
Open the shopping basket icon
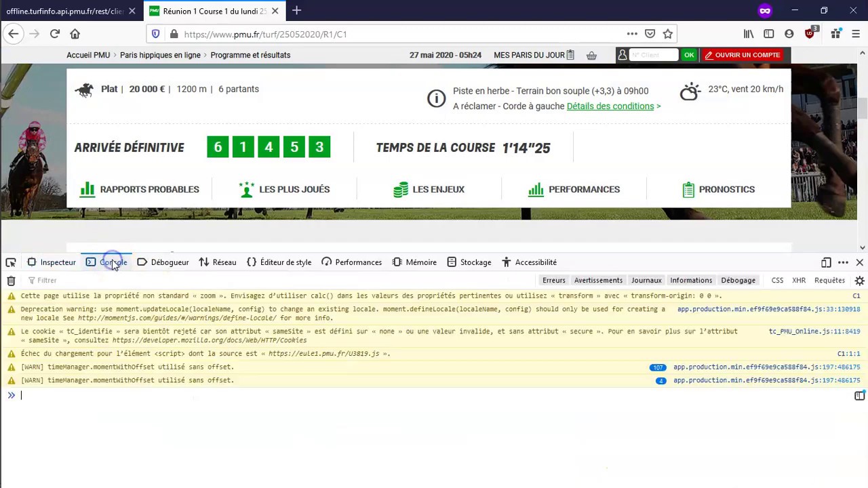point(591,56)
